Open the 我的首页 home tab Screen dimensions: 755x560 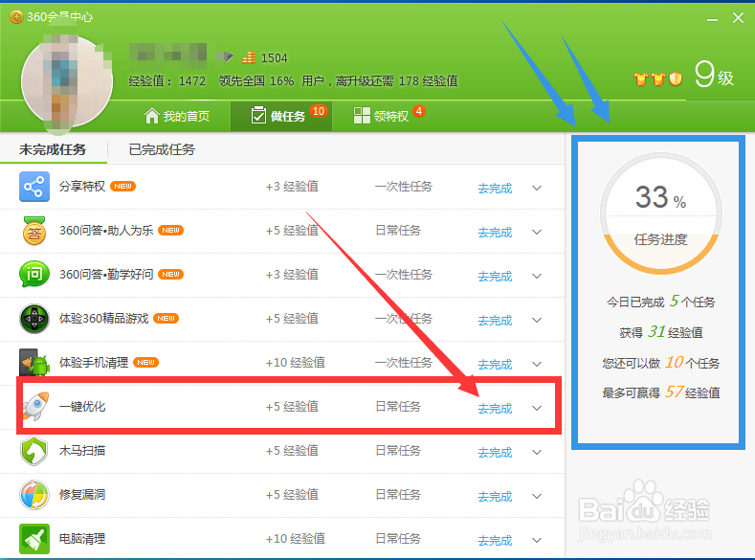point(177,116)
